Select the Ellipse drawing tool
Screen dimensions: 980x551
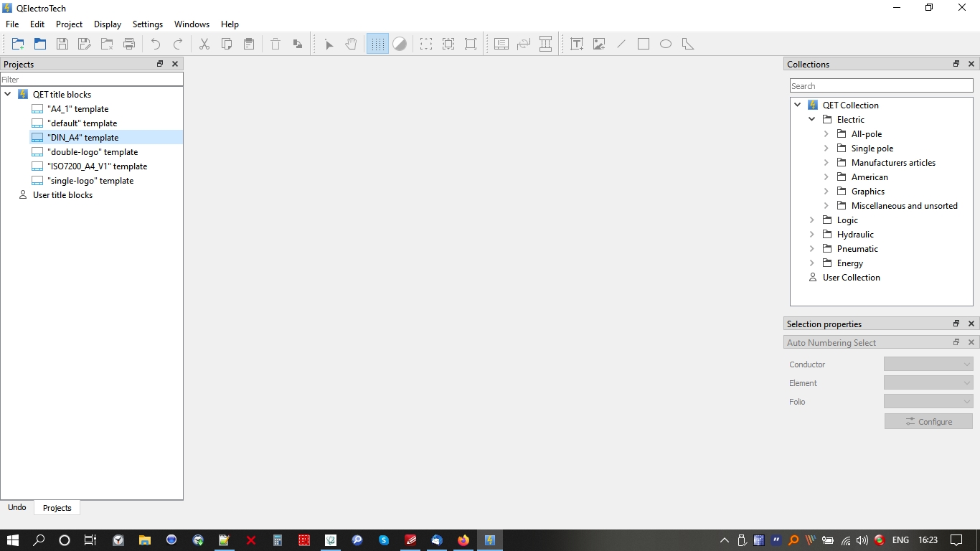tap(666, 44)
